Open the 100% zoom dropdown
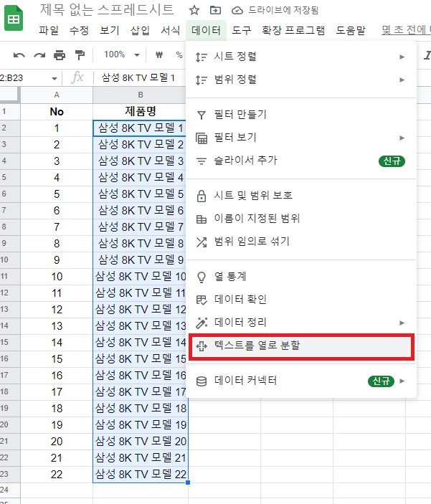This screenshot has width=431, height=504. (122, 54)
